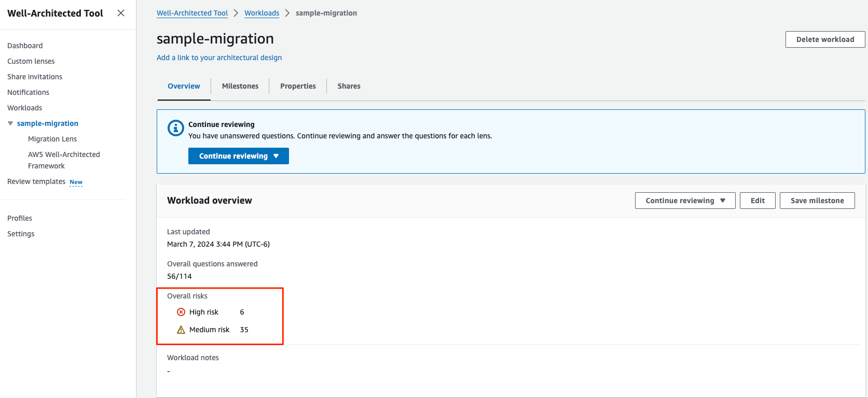This screenshot has width=868, height=398.
Task: Click the Workload overview heading
Action: [x=210, y=201]
